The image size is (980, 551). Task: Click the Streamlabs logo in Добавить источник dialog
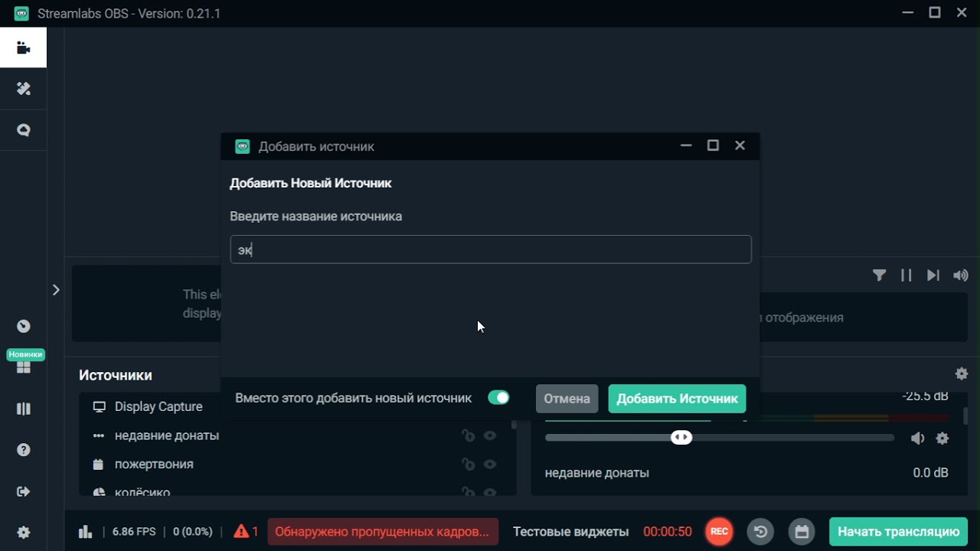(242, 146)
